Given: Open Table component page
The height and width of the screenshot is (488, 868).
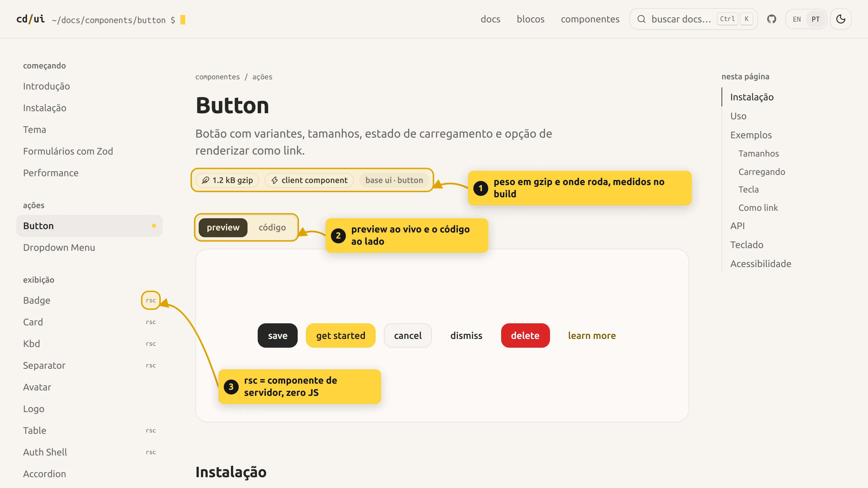Looking at the screenshot, I should tap(89, 430).
